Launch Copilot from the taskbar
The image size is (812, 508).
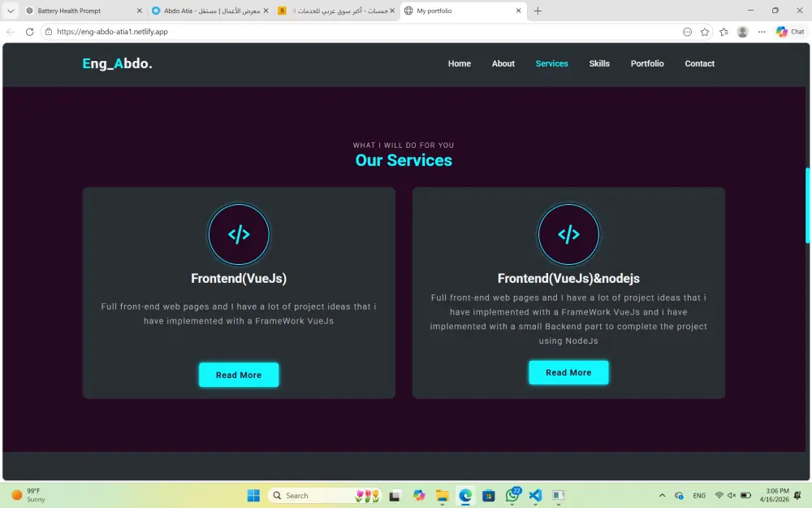[419, 496]
